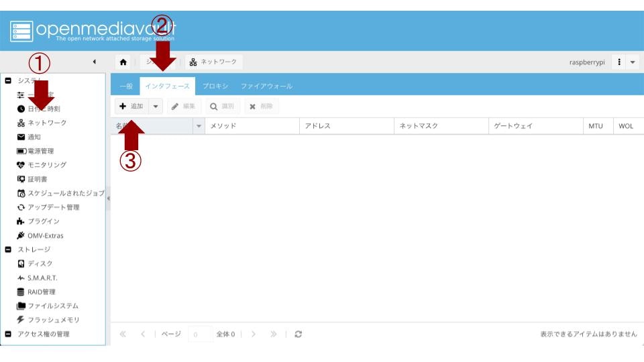
Task: Click the first page double-arrow button
Action: coord(123,334)
